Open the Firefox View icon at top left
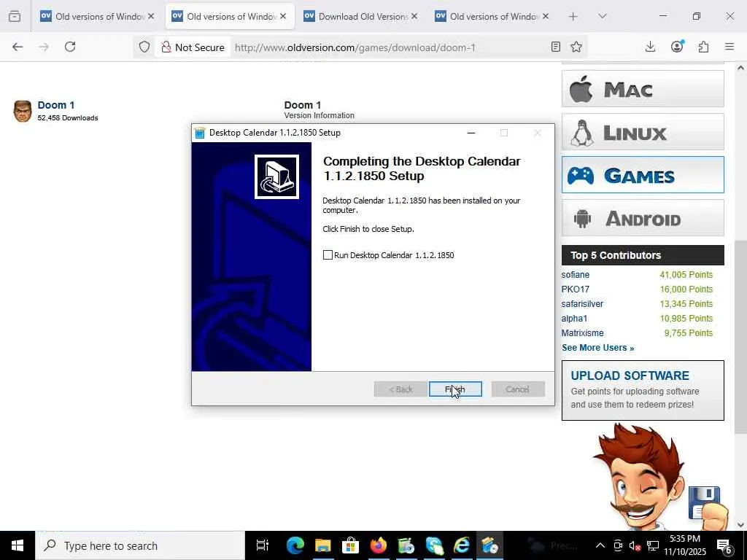747x560 pixels. click(15, 16)
